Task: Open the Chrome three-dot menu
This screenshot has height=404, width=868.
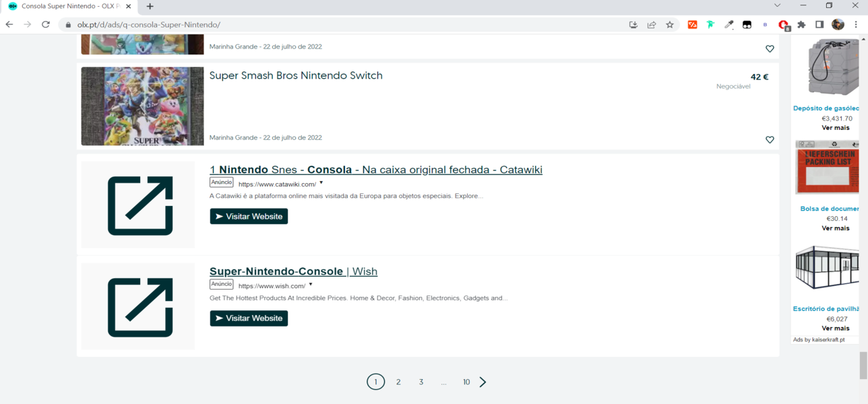Action: 857,25
